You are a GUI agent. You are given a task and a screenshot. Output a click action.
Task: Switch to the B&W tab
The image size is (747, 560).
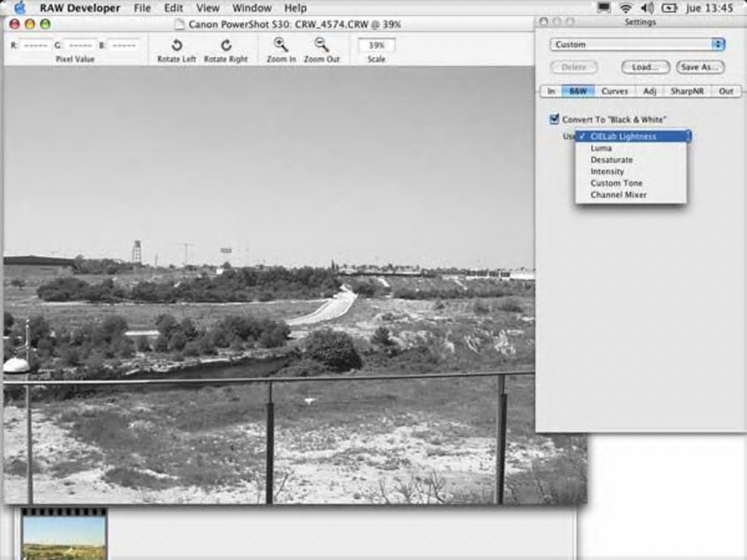(578, 91)
